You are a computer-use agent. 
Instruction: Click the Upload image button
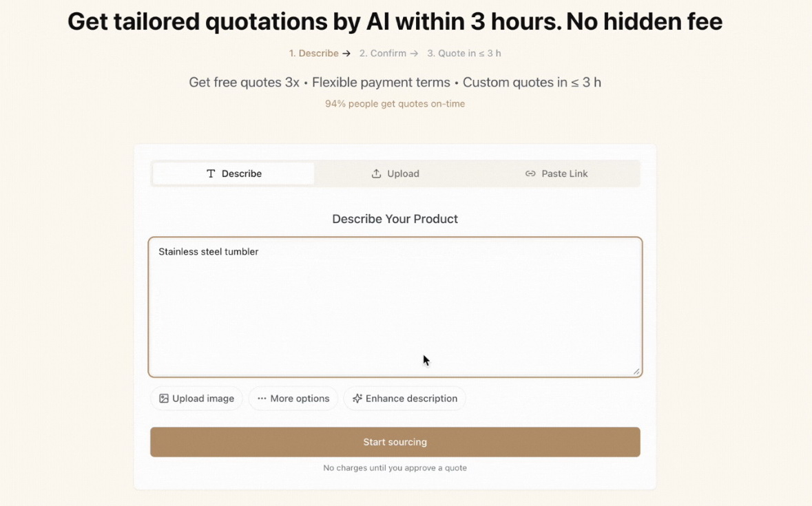197,399
